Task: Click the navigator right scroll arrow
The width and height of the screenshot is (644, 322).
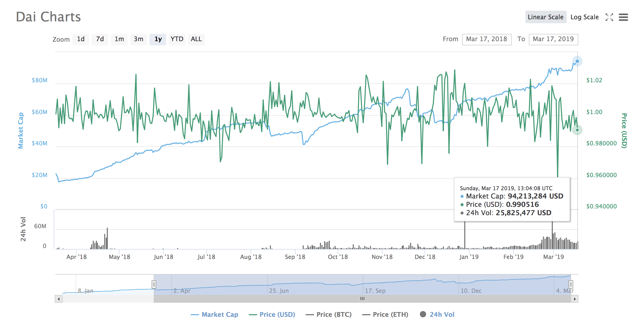Action: click(574, 299)
